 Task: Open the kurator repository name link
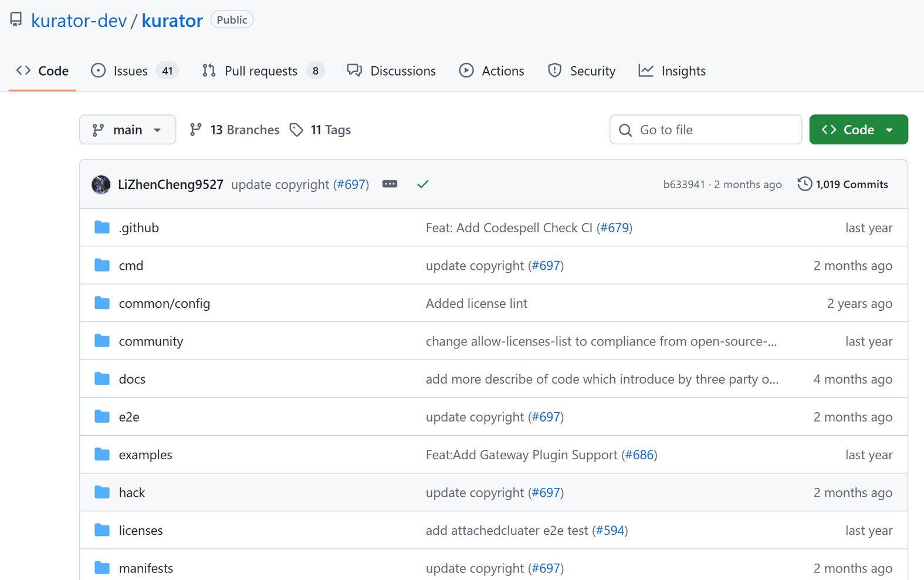[x=172, y=21]
